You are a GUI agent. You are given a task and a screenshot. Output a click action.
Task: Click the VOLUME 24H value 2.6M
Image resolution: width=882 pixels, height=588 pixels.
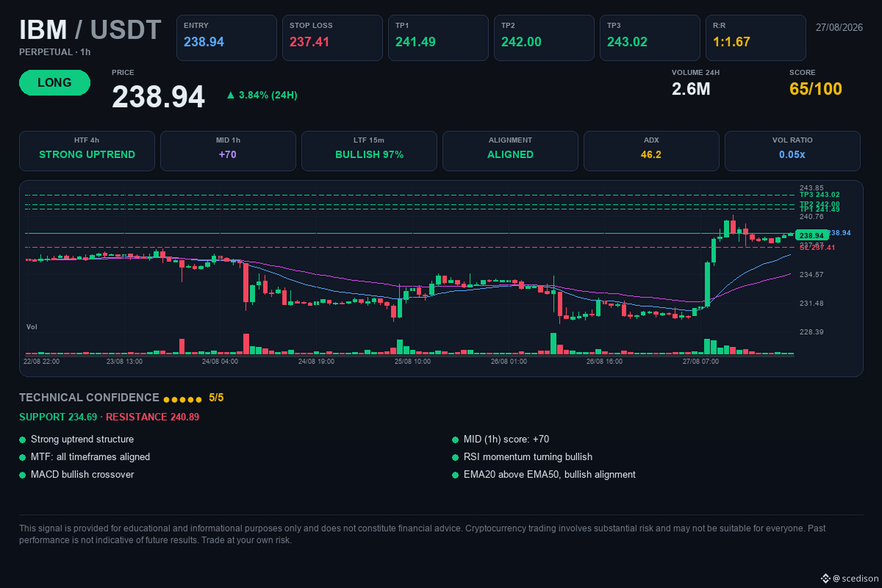pos(691,89)
